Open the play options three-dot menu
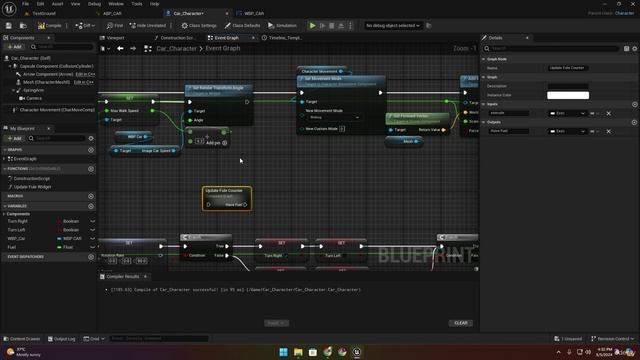The image size is (640, 360). click(350, 26)
